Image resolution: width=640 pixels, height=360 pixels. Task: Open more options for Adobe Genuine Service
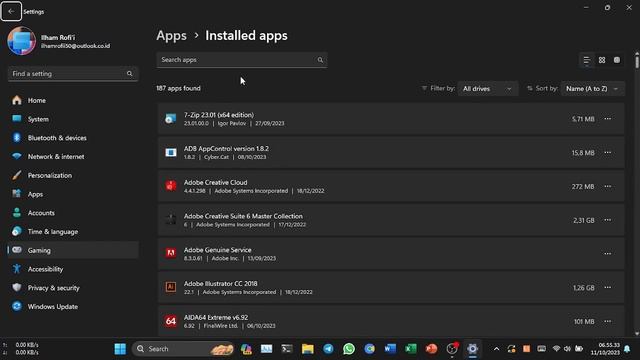tap(608, 254)
